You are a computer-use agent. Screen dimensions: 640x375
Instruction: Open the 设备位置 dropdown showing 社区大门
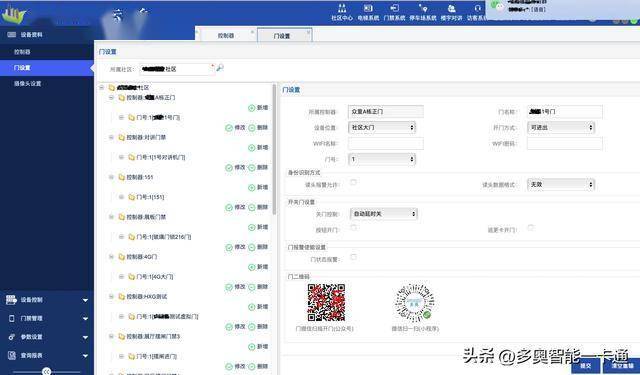coord(382,127)
